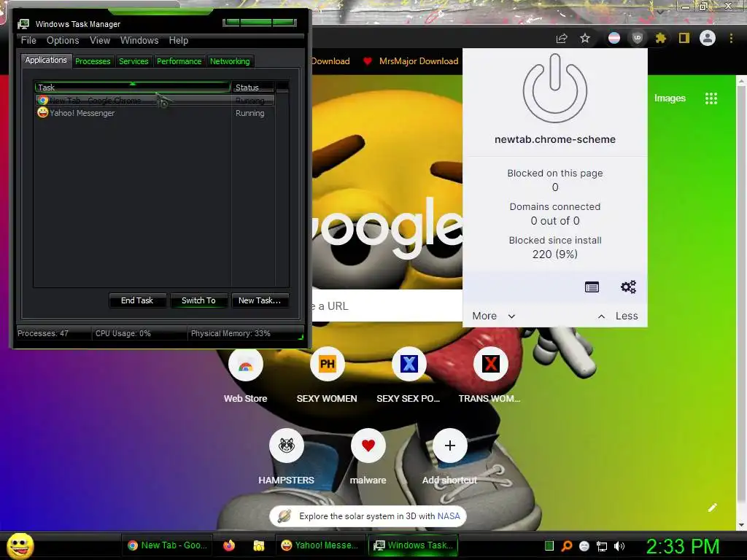Switch to the Performance tab

click(x=179, y=61)
